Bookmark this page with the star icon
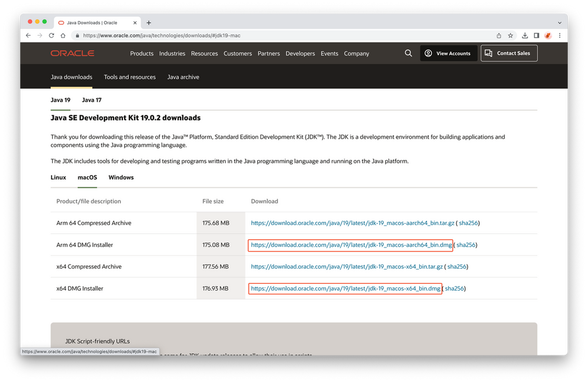Screen dimensions: 588x382 [x=510, y=35]
